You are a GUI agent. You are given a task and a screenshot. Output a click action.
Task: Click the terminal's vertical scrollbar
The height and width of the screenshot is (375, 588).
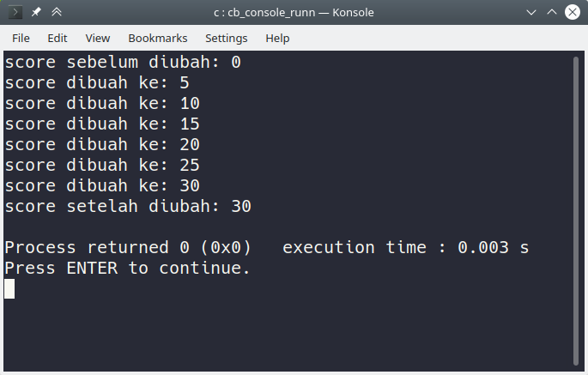coord(576,206)
